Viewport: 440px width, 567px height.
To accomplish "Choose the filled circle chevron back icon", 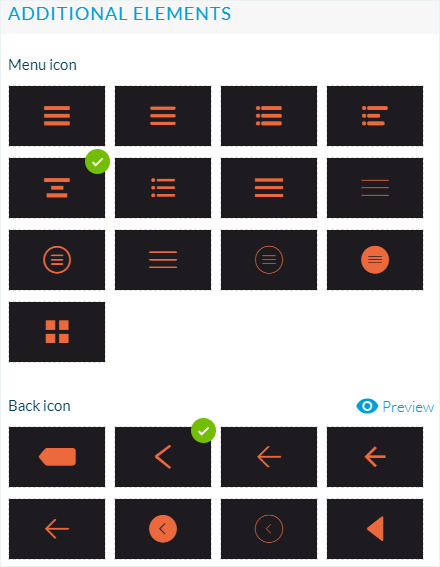I will [x=163, y=529].
